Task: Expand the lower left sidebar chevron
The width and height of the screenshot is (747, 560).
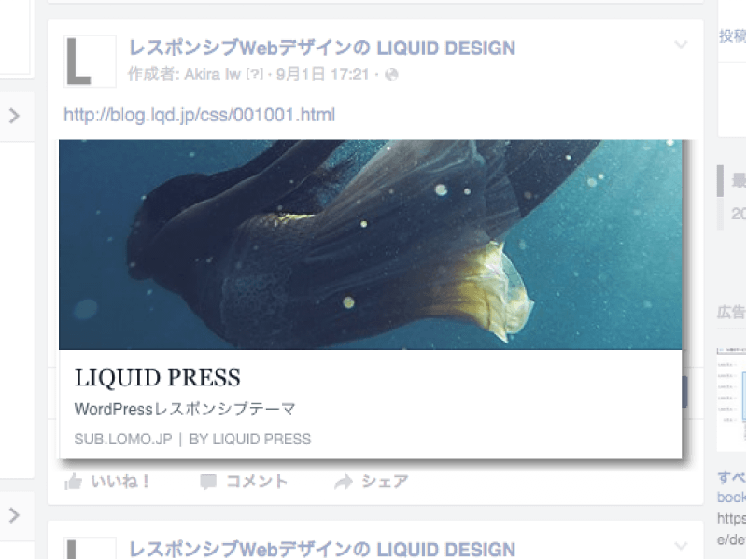Action: [x=14, y=515]
